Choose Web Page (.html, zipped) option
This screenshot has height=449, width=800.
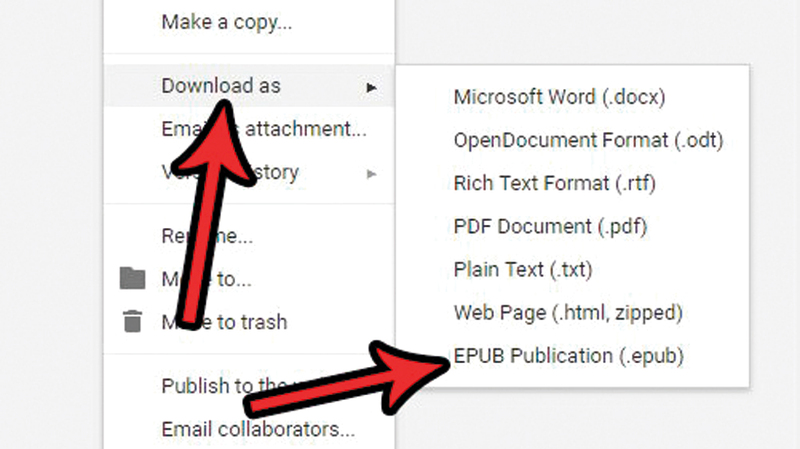click(567, 313)
